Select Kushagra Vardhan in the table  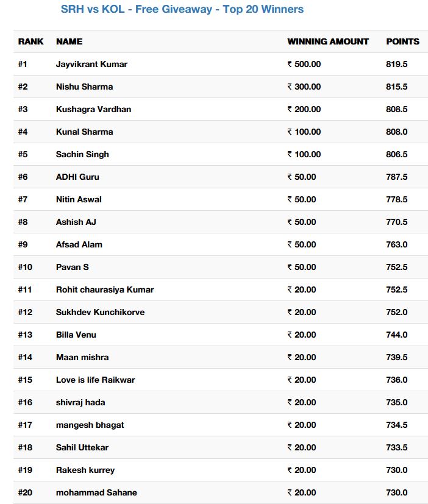(93, 109)
